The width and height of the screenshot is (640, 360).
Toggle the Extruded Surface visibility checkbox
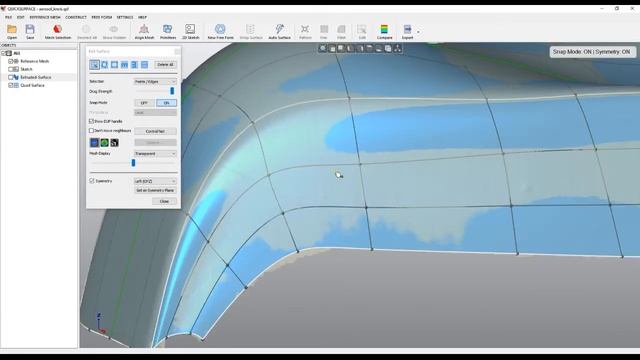click(x=11, y=77)
